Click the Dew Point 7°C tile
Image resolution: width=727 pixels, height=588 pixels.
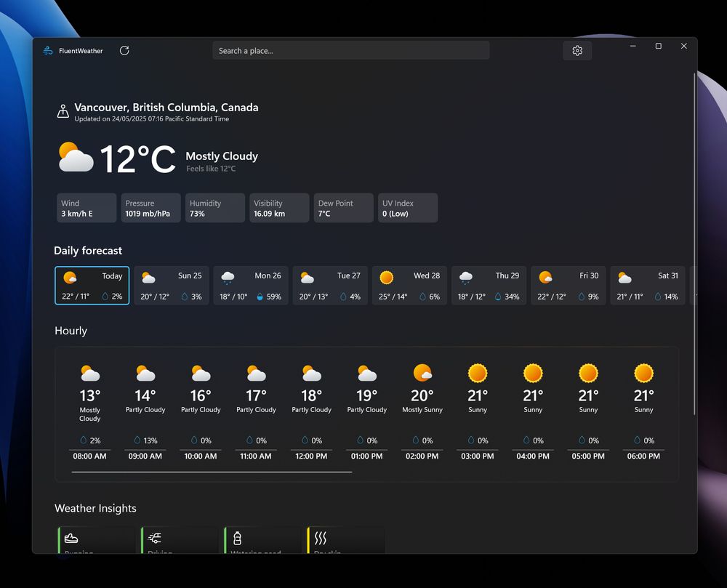coord(343,208)
